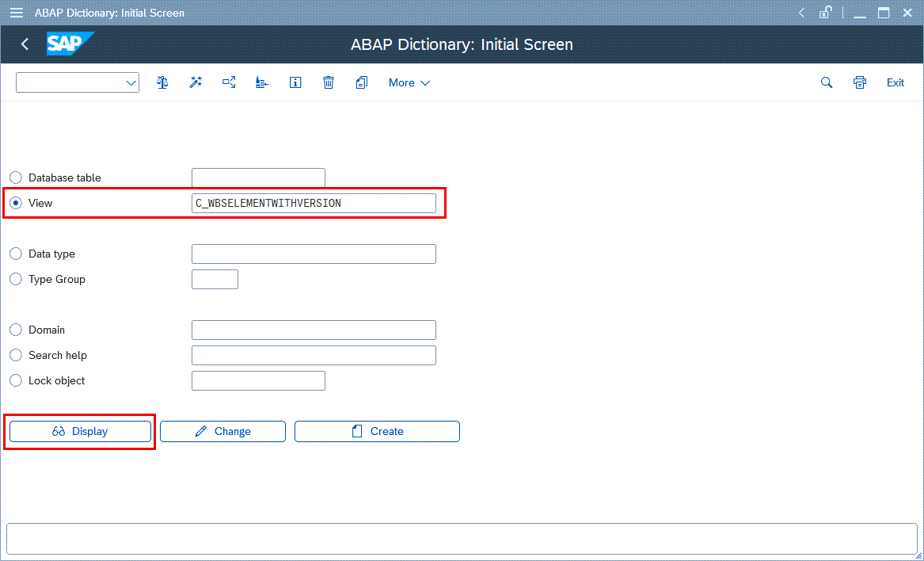924x561 pixels.
Task: Choose the Domain radio button
Action: click(x=15, y=330)
